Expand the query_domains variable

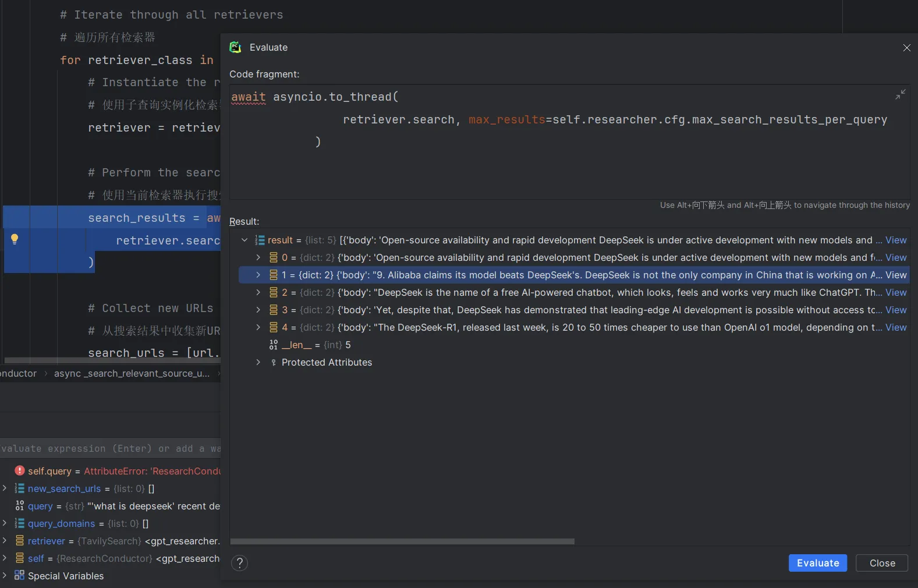[x=5, y=523]
